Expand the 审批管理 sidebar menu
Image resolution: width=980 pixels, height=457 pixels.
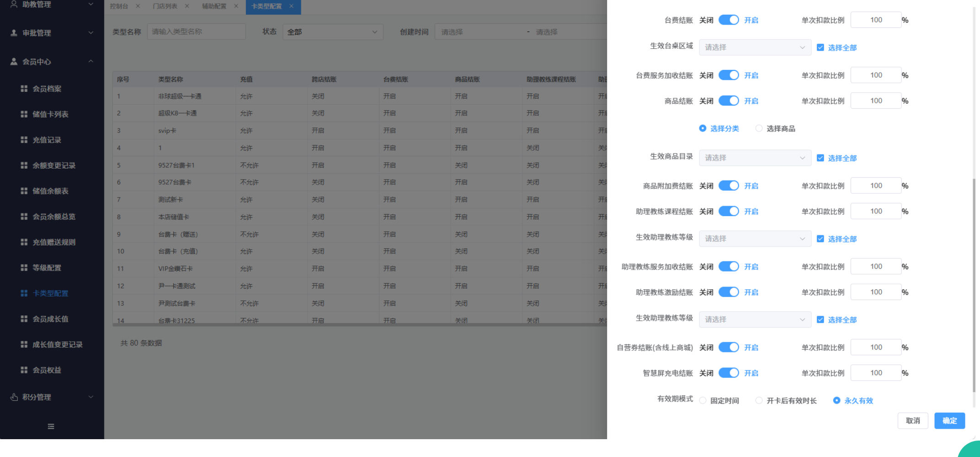tap(52, 33)
